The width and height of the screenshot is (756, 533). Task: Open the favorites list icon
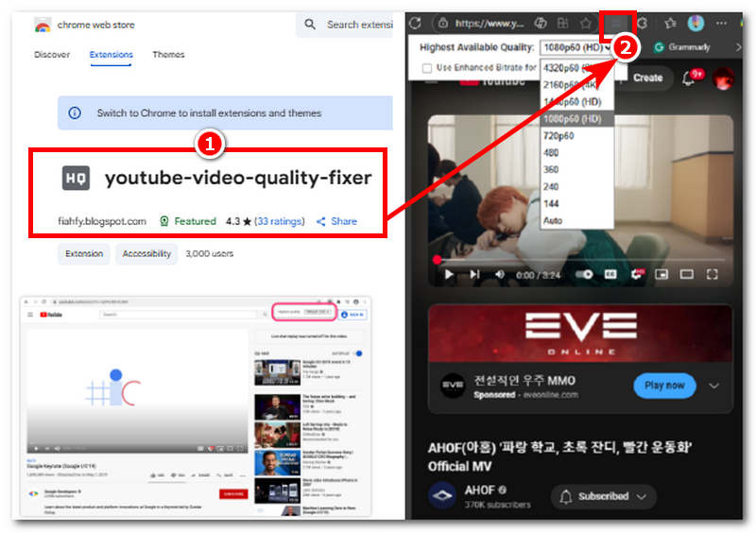point(670,23)
